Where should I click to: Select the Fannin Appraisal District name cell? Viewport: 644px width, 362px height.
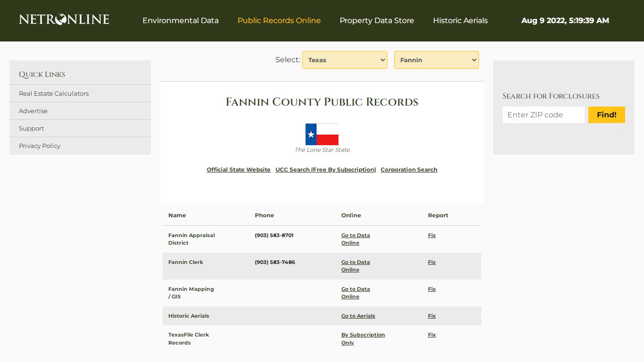(191, 239)
